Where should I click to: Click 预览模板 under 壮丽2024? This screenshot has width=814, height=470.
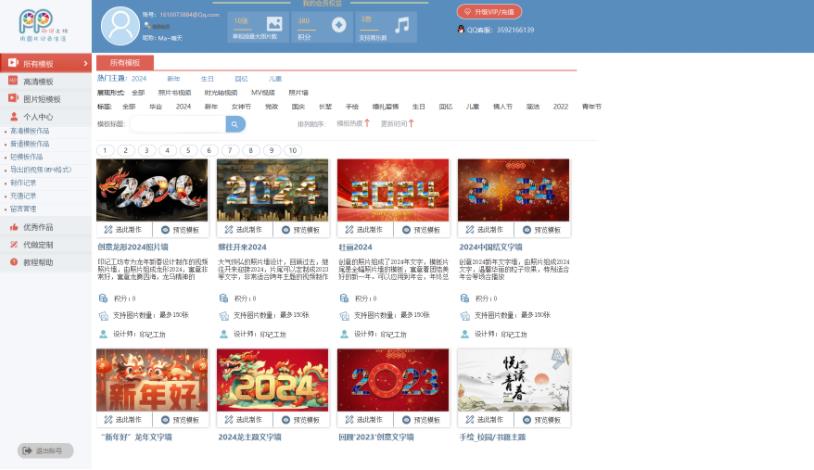pos(421,230)
